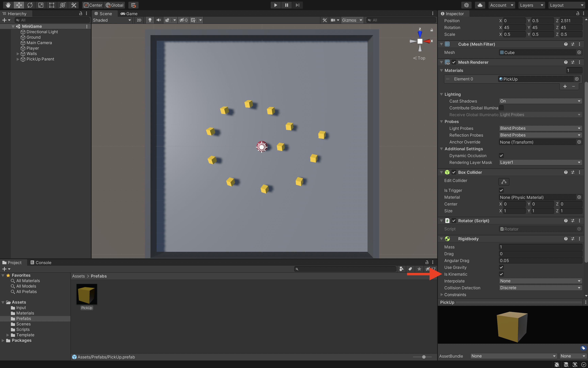
Task: Toggle the Is Kinematic checkbox
Action: pyautogui.click(x=501, y=274)
